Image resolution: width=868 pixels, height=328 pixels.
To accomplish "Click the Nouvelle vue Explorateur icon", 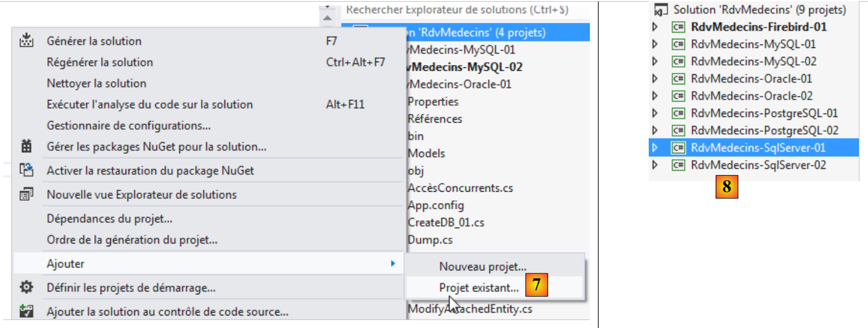I will (x=26, y=195).
